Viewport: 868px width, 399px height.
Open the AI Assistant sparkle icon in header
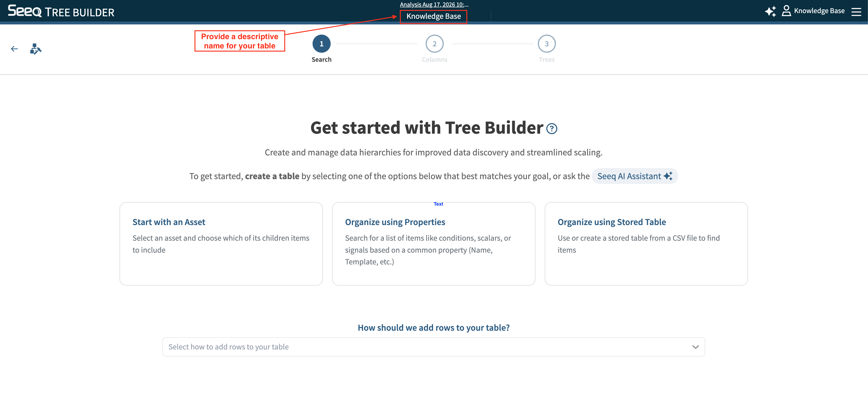tap(770, 11)
